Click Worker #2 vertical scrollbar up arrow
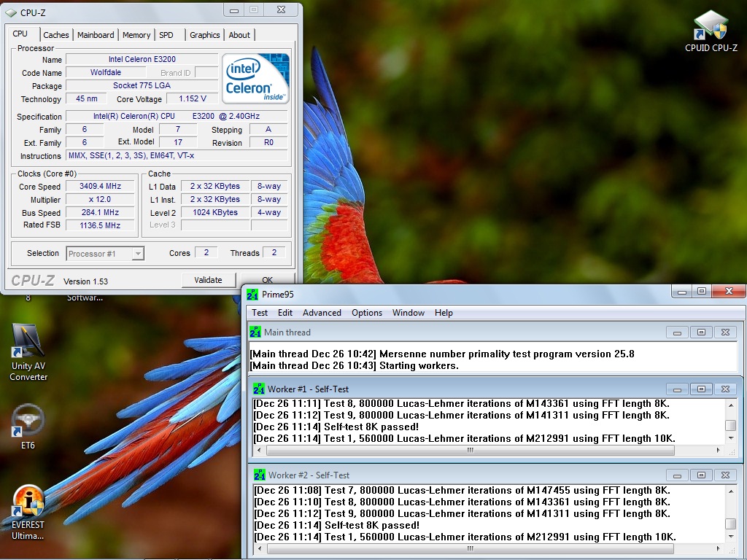 731,491
